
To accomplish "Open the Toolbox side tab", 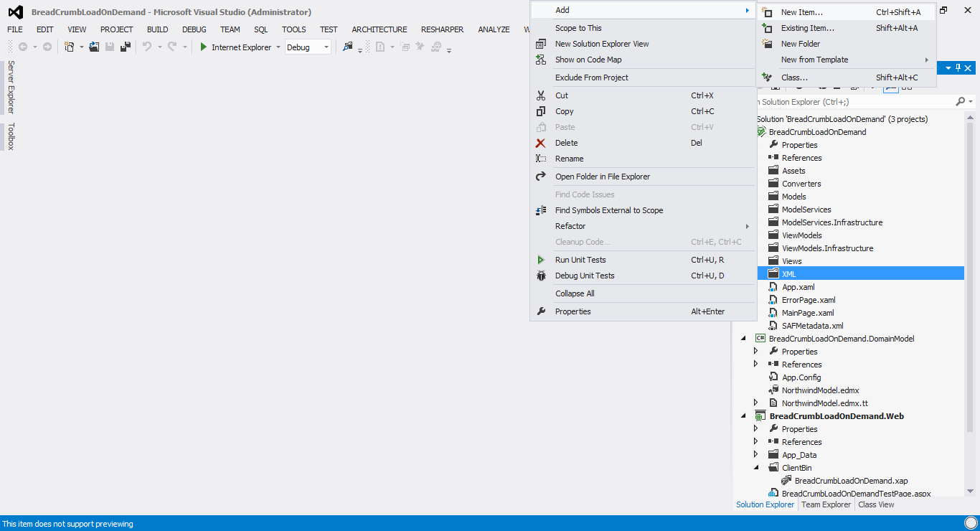I will pos(11,136).
